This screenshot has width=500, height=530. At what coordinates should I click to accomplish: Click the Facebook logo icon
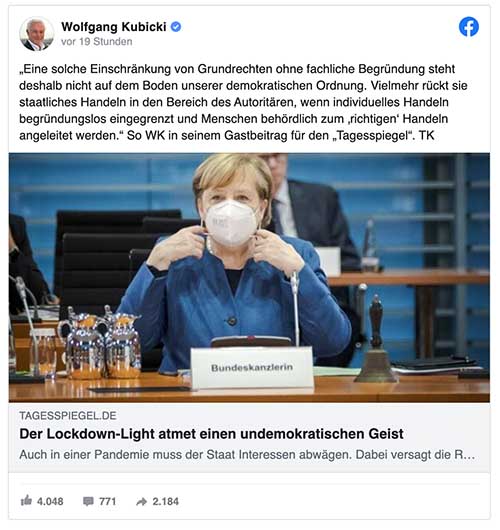(469, 27)
